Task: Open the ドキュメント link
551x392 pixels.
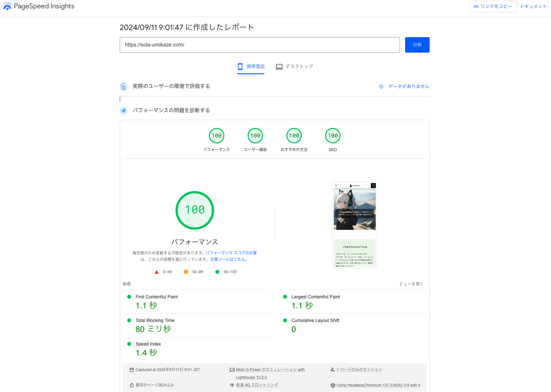Action: 533,6
